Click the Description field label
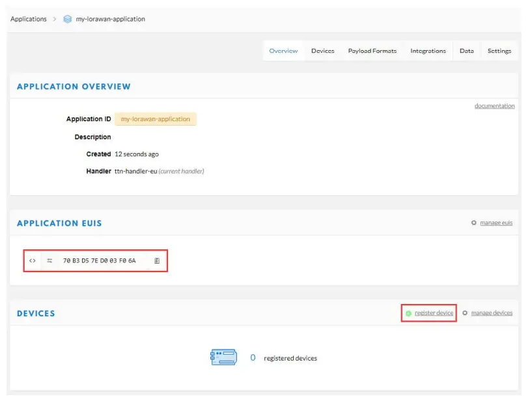Viewport: 532px width, 401px height. coord(92,137)
